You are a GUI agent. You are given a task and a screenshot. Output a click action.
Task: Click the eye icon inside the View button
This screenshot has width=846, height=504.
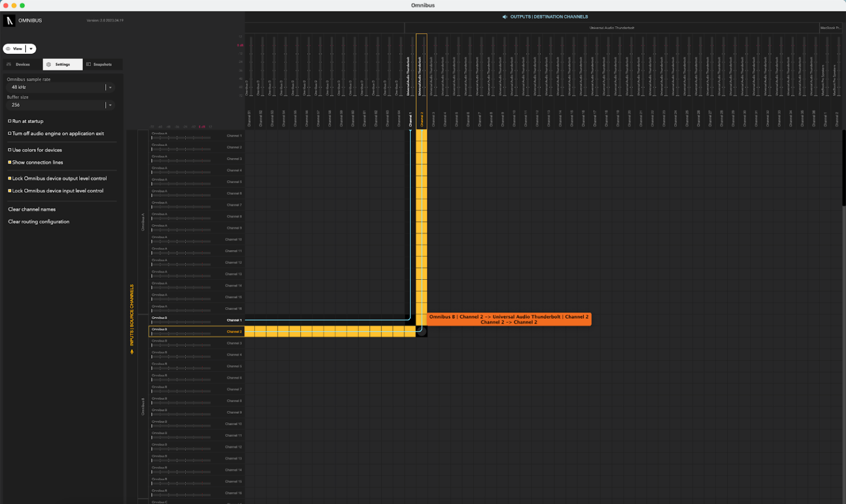pyautogui.click(x=9, y=48)
